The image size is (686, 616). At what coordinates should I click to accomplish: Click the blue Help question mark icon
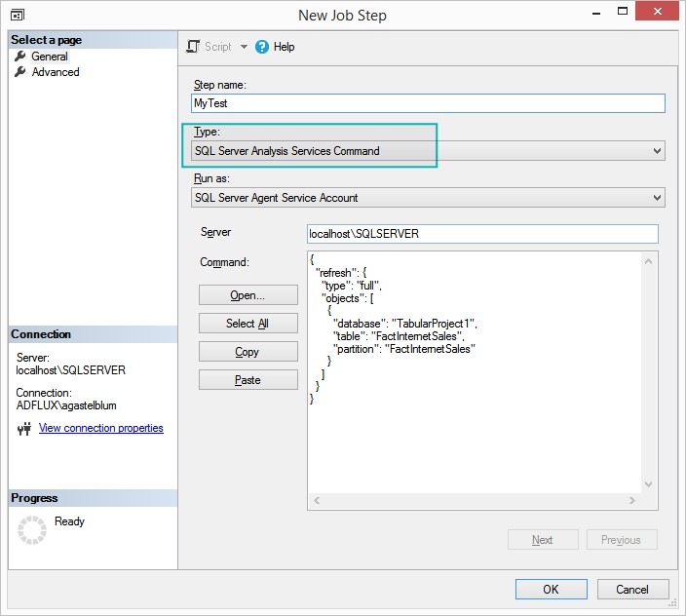261,47
